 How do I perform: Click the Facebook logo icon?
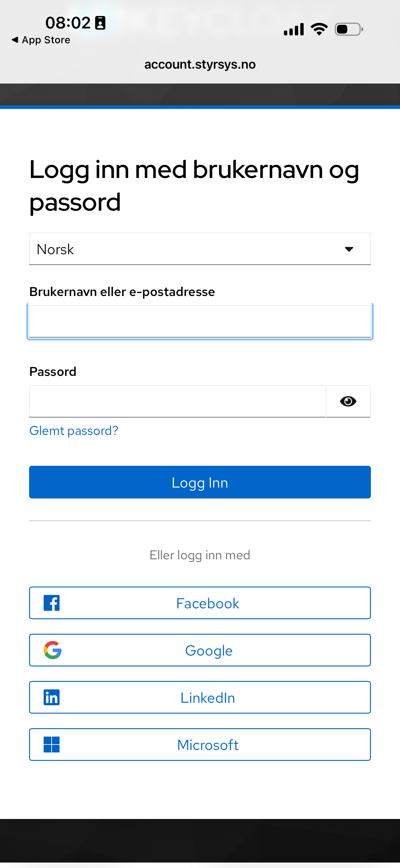[x=52, y=603]
